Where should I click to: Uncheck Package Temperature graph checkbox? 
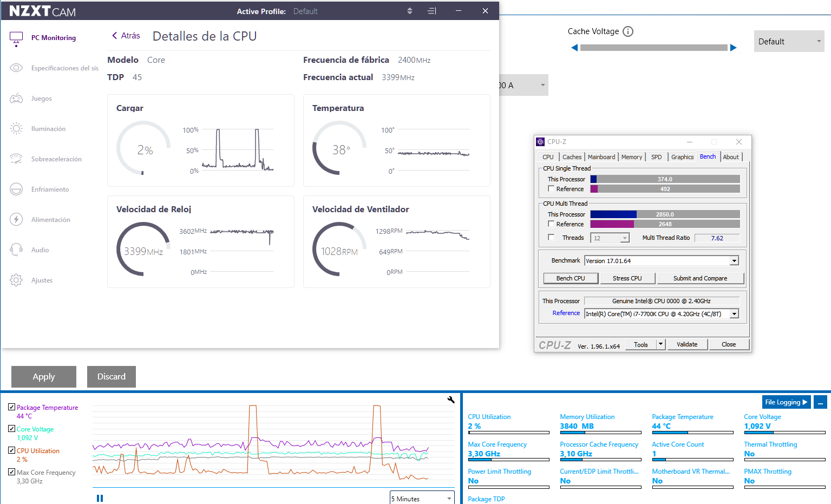click(x=11, y=407)
